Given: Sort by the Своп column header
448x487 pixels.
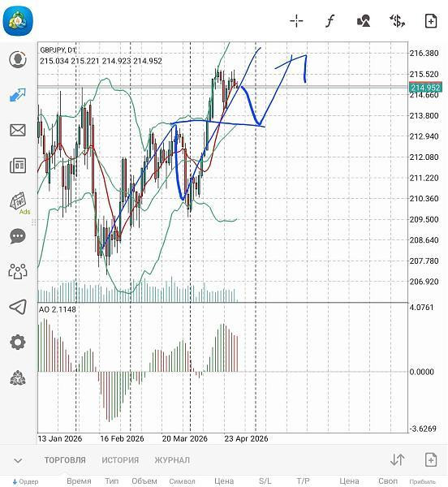Looking at the screenshot, I should 388,481.
